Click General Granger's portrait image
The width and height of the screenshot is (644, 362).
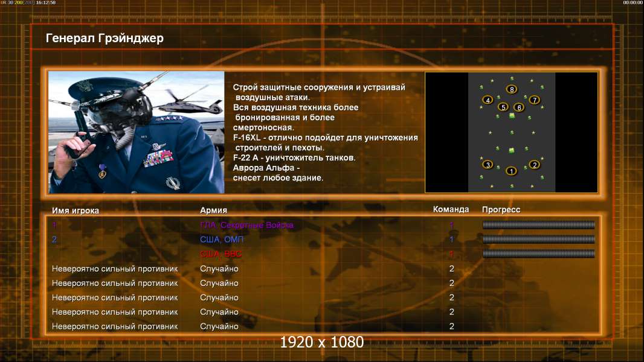point(136,133)
